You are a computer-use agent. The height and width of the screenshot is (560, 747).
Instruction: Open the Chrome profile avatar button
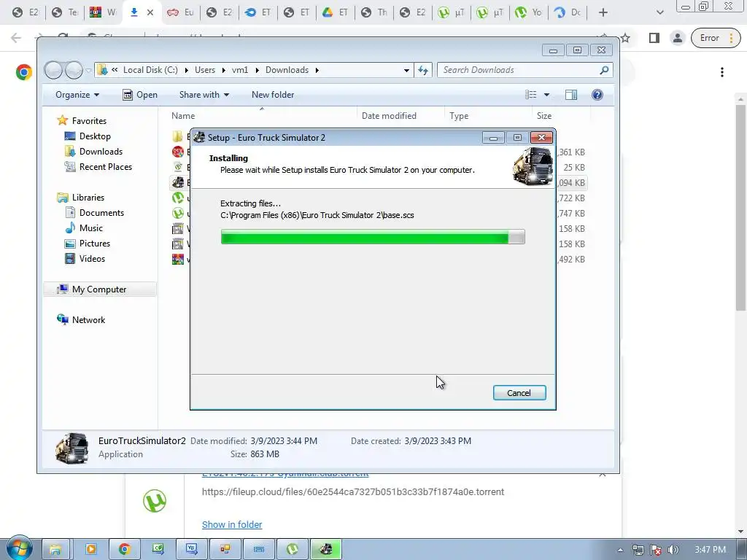pyautogui.click(x=677, y=38)
